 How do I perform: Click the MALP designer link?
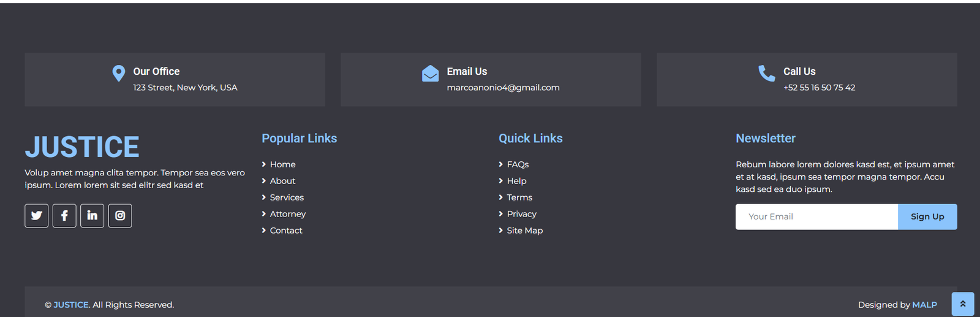point(924,305)
